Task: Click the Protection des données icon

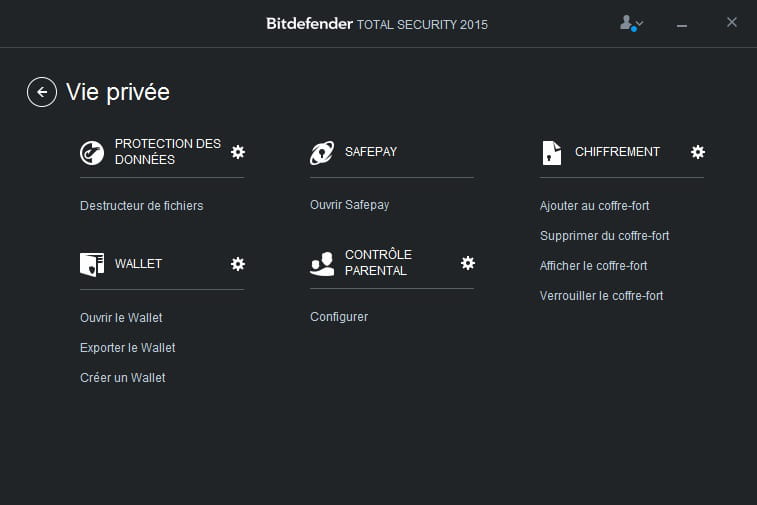Action: pyautogui.click(x=92, y=152)
